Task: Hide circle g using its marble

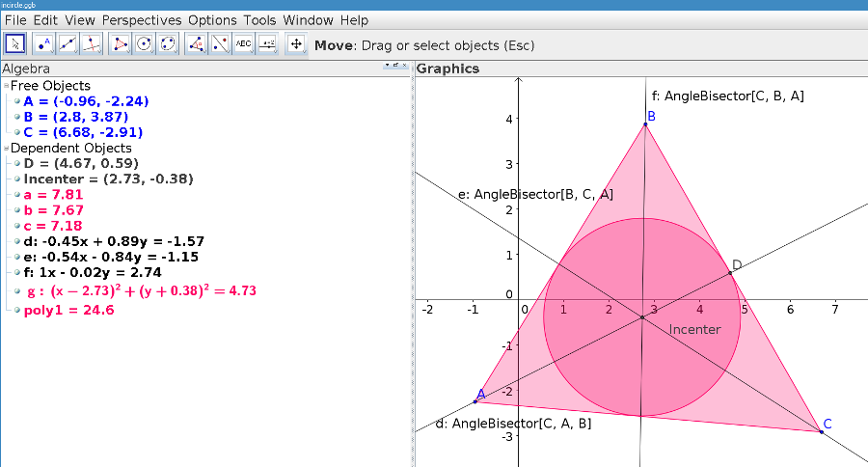Action: [17, 289]
